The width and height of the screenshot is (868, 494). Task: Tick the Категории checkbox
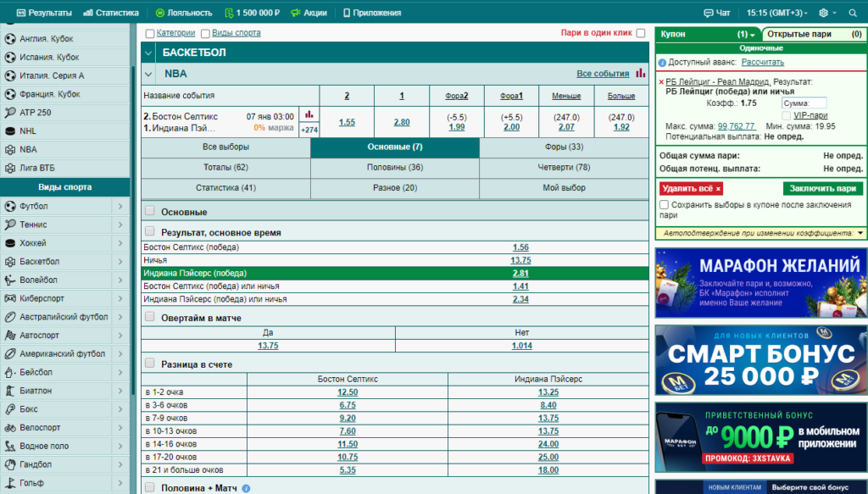149,33
